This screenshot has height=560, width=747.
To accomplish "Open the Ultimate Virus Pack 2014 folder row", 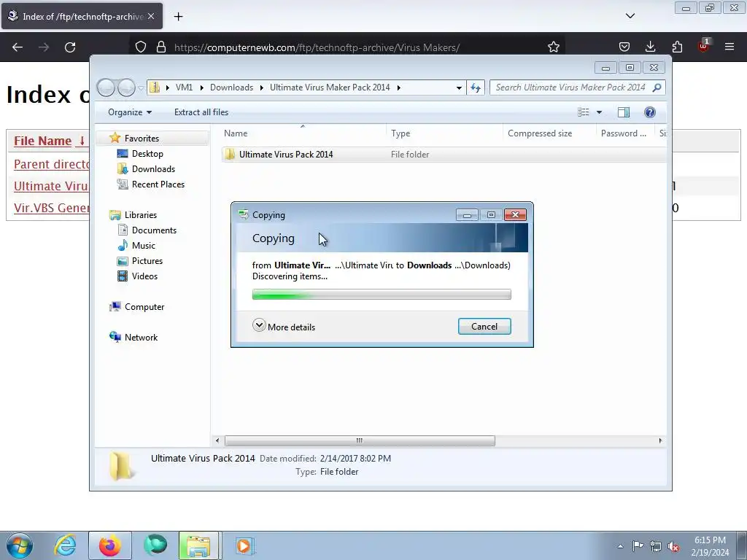I will coord(443,155).
